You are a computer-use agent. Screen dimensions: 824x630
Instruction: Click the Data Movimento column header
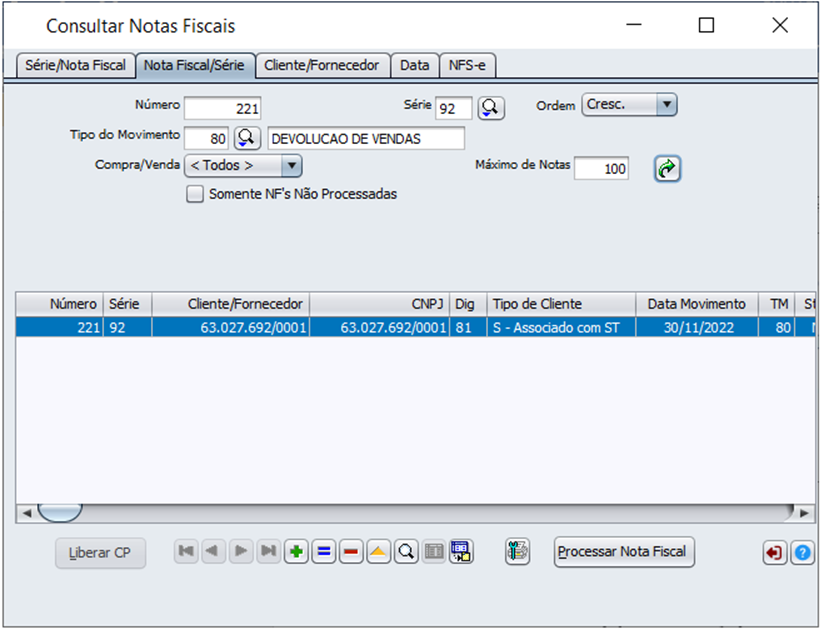point(697,304)
